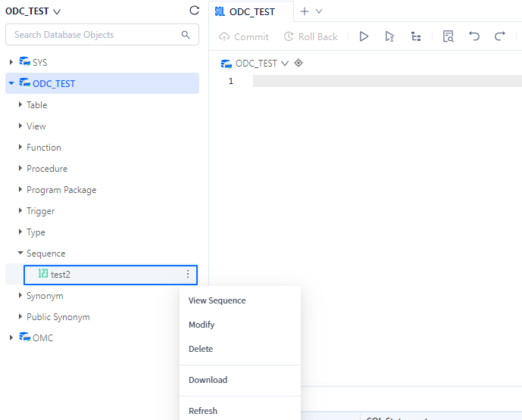Click the redo arrow in the toolbar
The width and height of the screenshot is (522, 420).
pos(500,36)
